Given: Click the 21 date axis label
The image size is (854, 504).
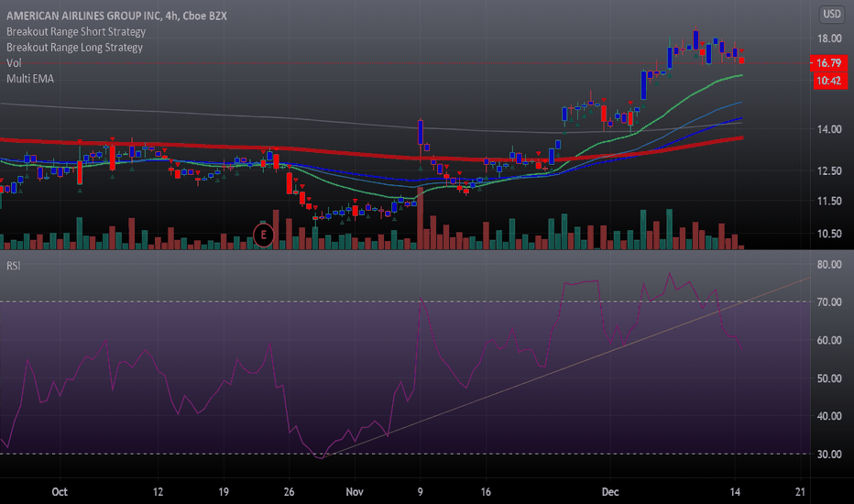Looking at the screenshot, I should click(800, 492).
